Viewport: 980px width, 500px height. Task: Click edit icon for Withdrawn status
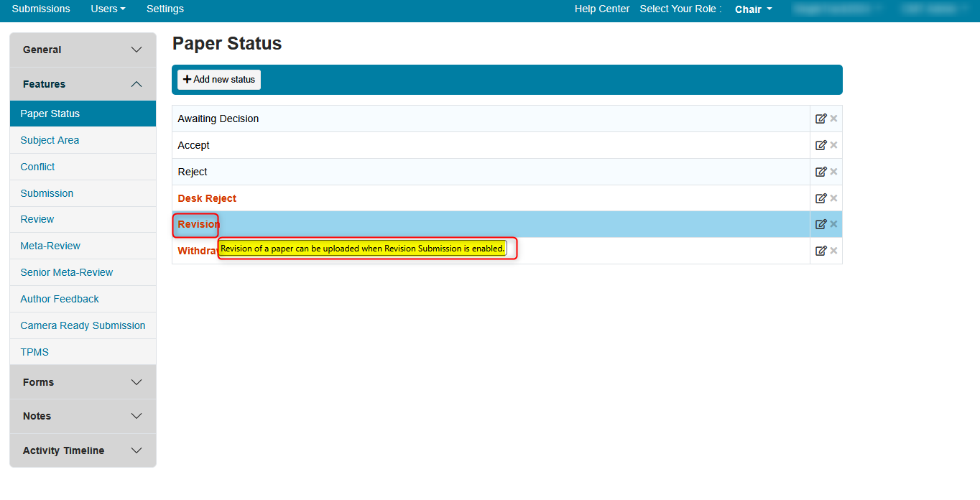tap(820, 251)
